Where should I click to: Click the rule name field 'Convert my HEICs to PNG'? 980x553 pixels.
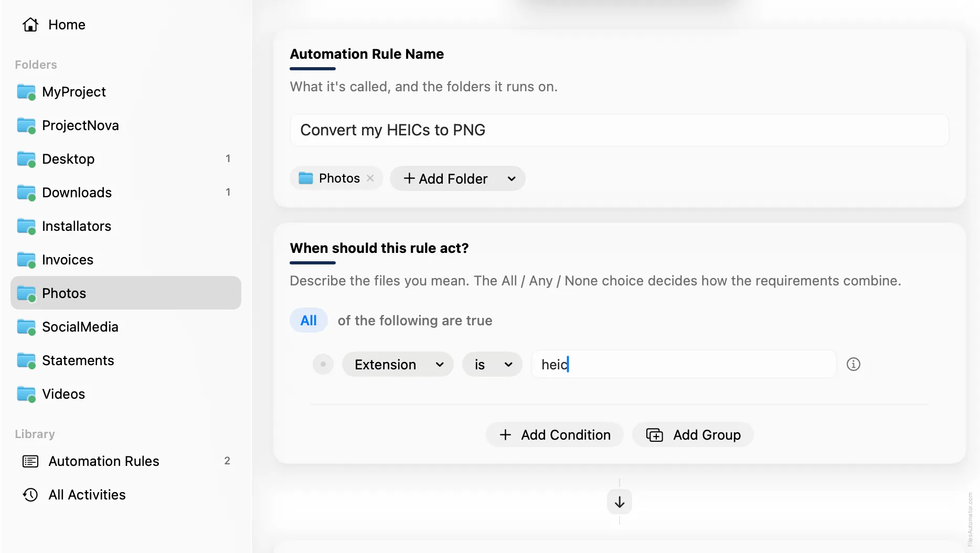619,130
